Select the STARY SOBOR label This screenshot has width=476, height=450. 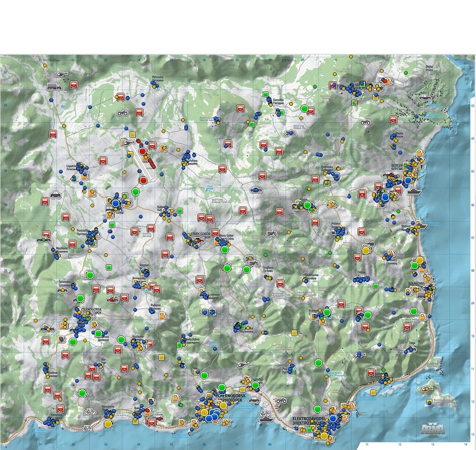200,236
